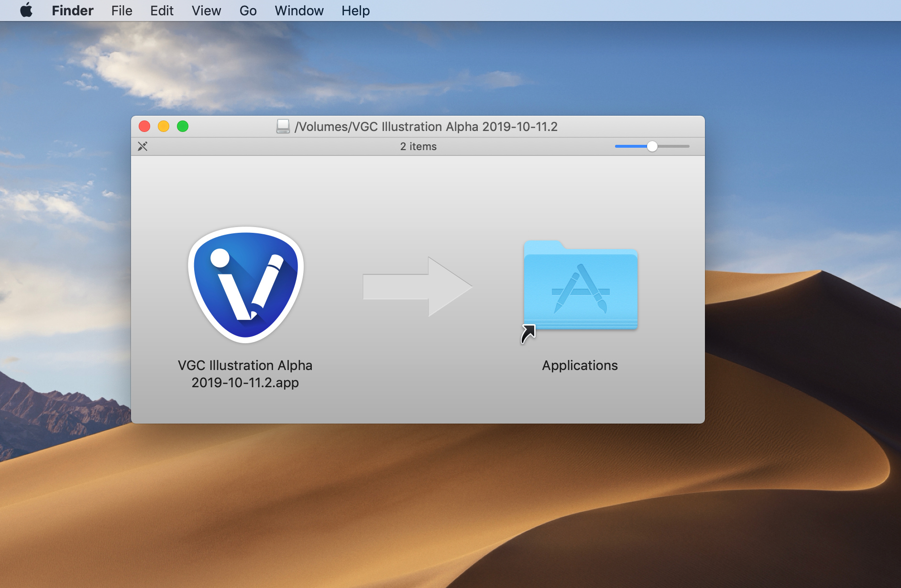Open the File menu
Screen dimensions: 901x588
coord(122,11)
